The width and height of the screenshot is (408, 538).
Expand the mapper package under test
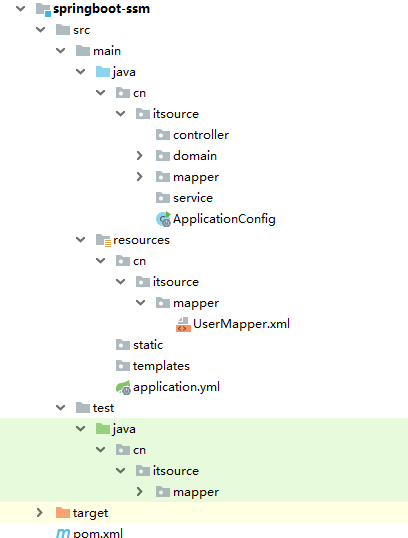coord(139,492)
